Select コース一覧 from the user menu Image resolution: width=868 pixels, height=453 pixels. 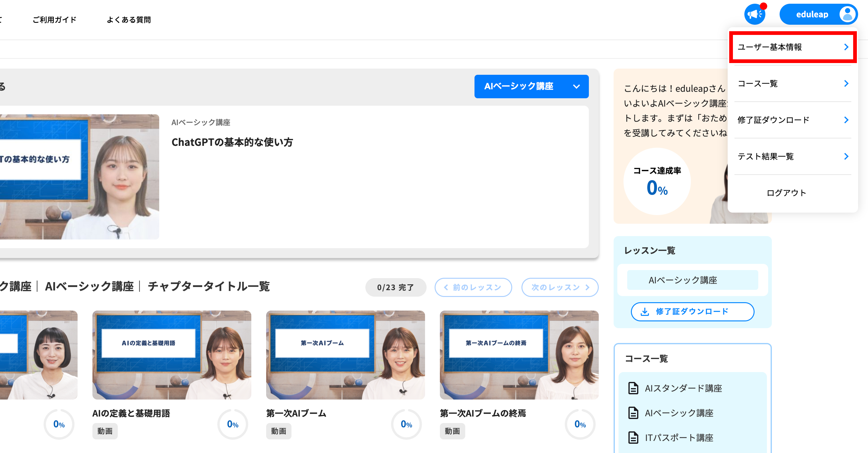793,83
